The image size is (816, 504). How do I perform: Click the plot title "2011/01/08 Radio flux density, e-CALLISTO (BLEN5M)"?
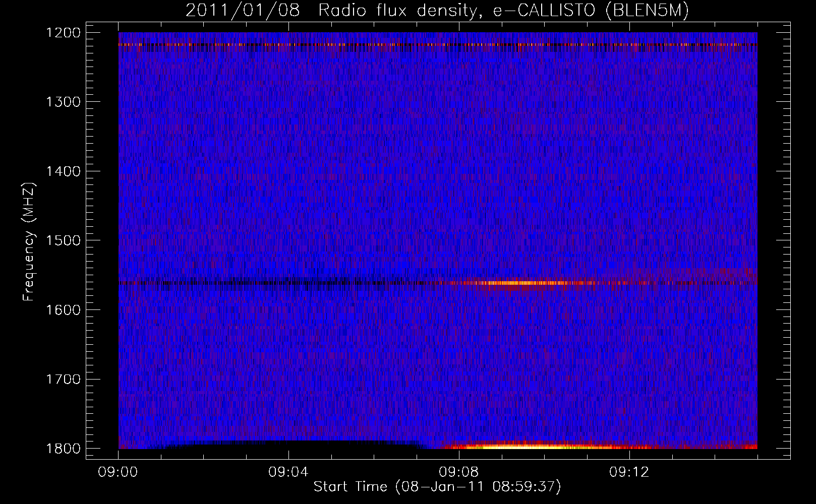click(x=437, y=10)
